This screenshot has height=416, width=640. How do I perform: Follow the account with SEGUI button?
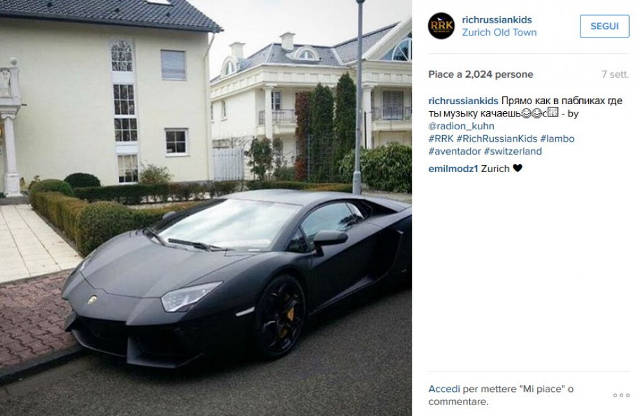coord(604,26)
